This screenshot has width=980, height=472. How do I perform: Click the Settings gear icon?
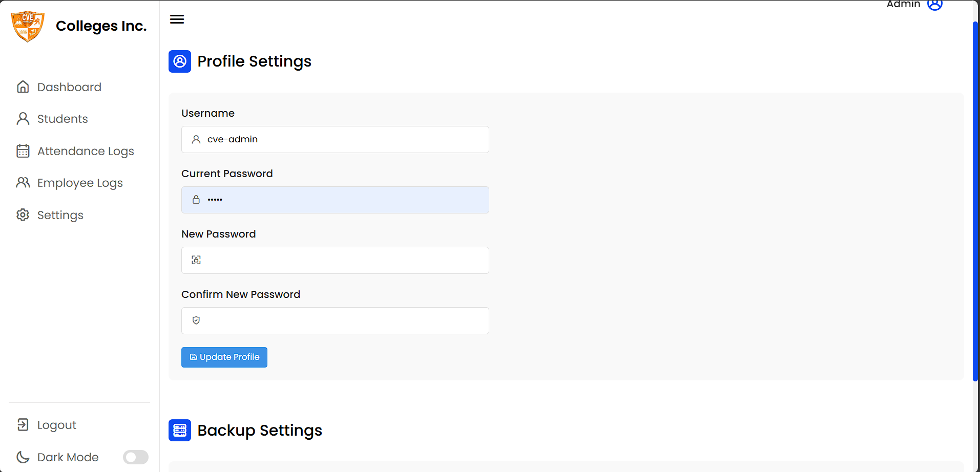(x=23, y=214)
